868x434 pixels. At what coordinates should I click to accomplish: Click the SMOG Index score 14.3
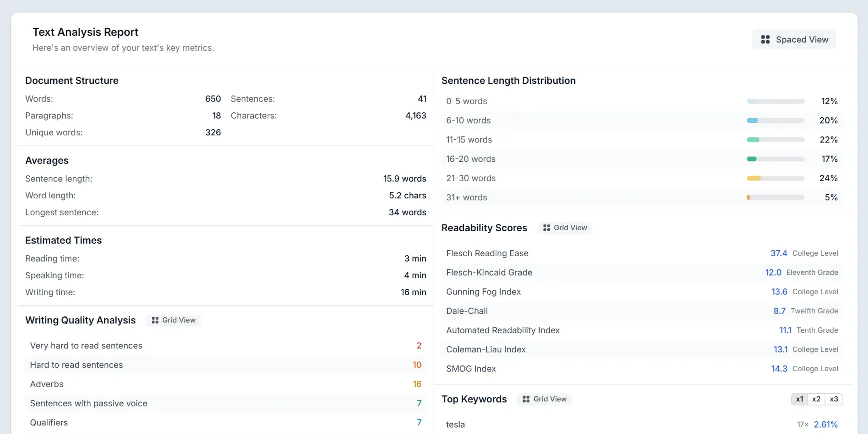[779, 368]
